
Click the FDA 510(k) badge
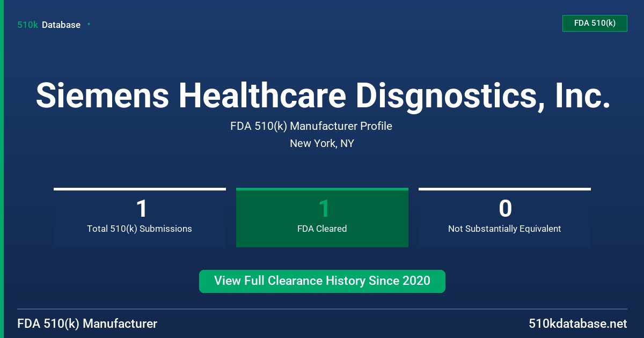(595, 23)
